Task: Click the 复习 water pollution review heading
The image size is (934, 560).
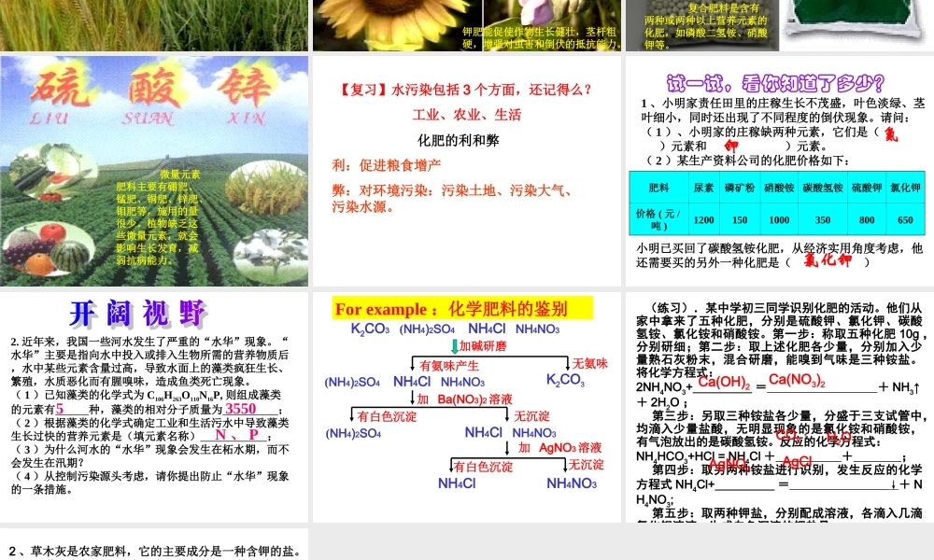Action: [467, 90]
